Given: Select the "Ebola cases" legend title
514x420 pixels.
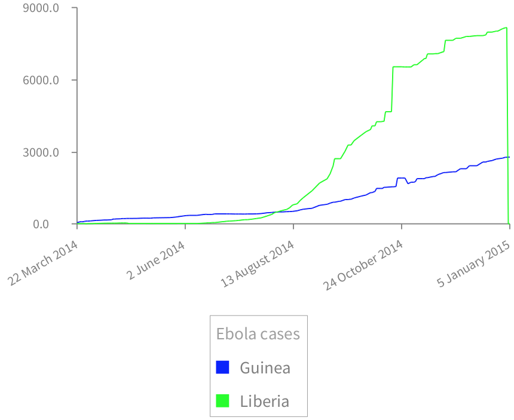Looking at the screenshot, I should pos(258,333).
